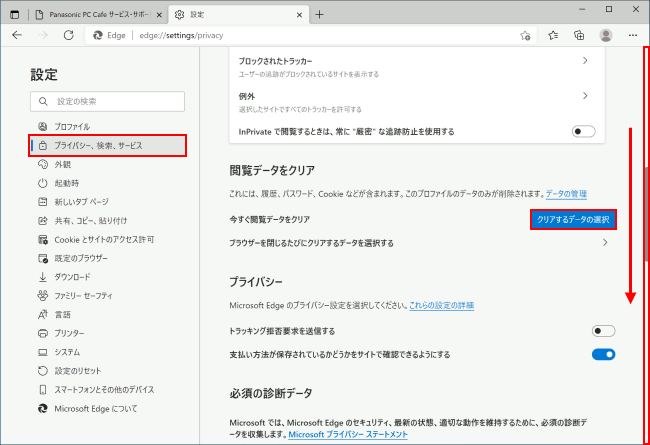Open データの管理 link
The height and width of the screenshot is (445, 650).
pyautogui.click(x=566, y=194)
